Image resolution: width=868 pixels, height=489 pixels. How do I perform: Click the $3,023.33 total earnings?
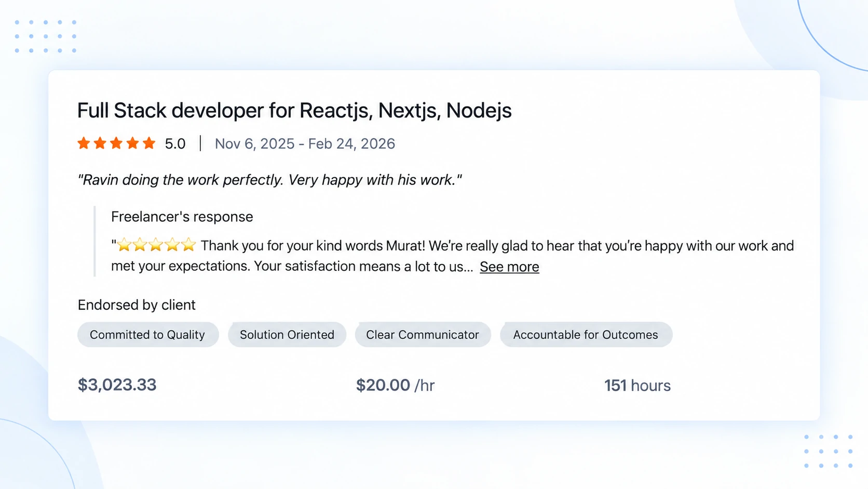click(117, 385)
